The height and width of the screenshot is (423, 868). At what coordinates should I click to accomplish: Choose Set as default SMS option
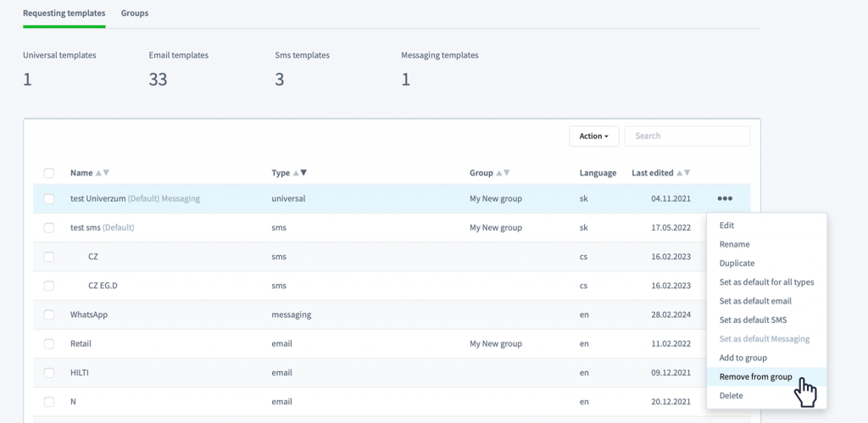point(753,320)
